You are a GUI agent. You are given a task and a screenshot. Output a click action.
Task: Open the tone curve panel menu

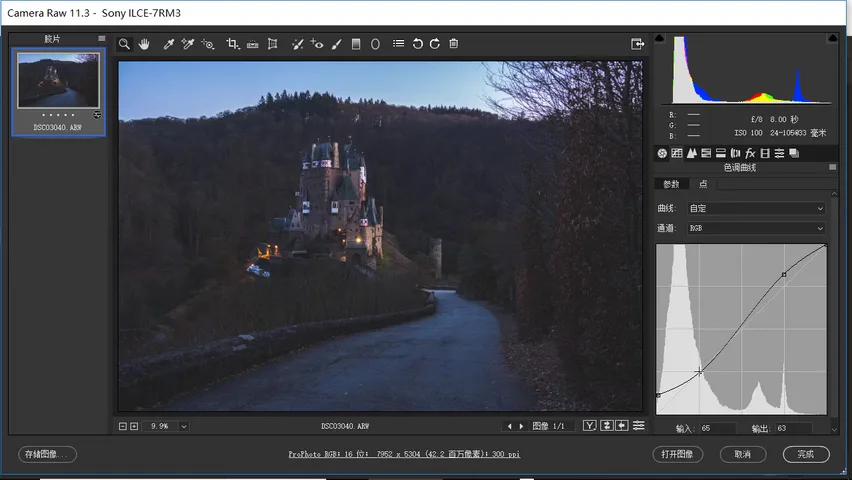832,167
